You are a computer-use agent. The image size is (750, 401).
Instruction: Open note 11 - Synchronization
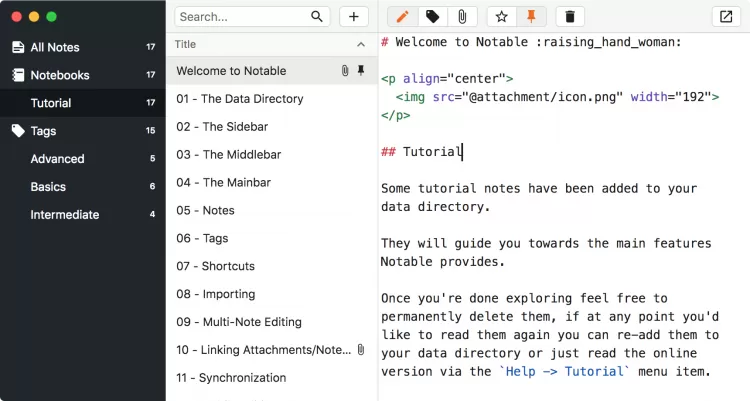272,378
